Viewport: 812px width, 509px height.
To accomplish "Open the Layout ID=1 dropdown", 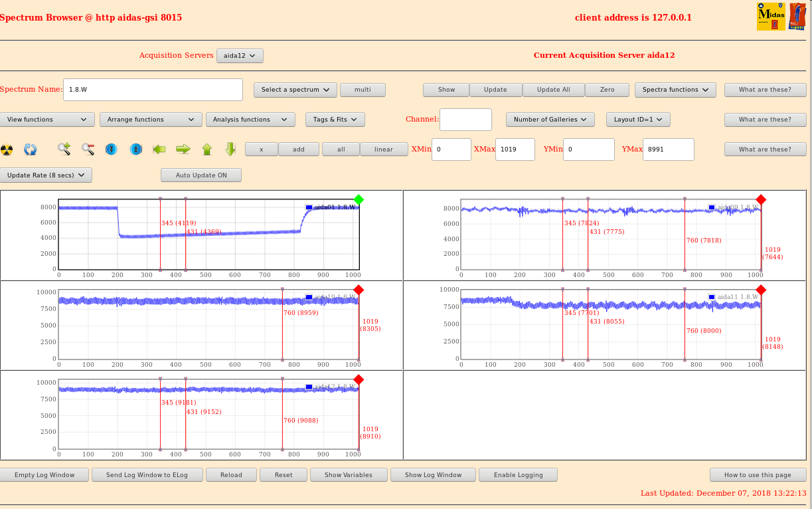I will point(638,120).
